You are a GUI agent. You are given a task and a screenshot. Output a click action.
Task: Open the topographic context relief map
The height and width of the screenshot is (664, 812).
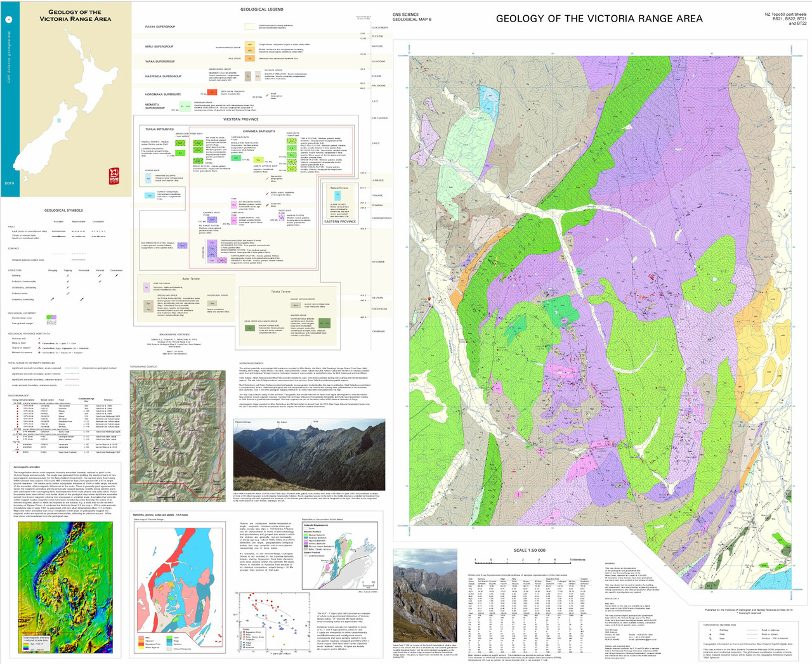pyautogui.click(x=177, y=435)
